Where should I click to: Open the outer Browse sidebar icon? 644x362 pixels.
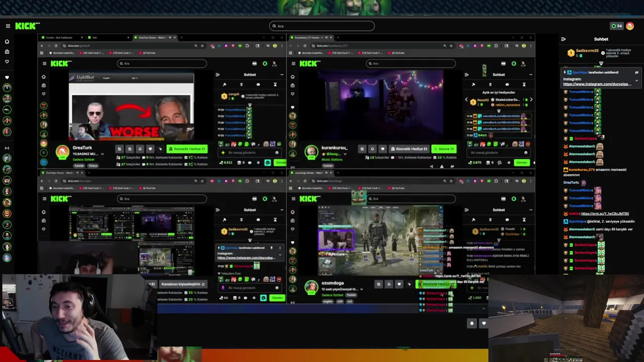tap(7, 52)
